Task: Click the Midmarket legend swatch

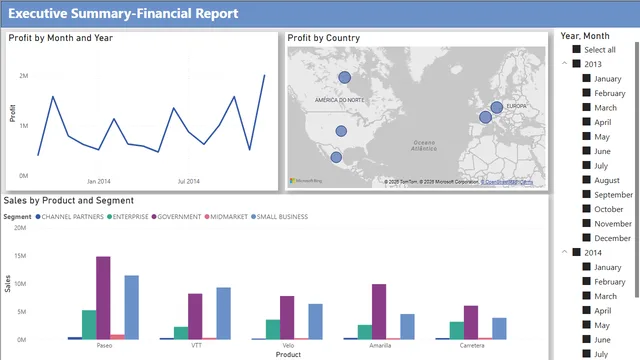Action: [207, 217]
